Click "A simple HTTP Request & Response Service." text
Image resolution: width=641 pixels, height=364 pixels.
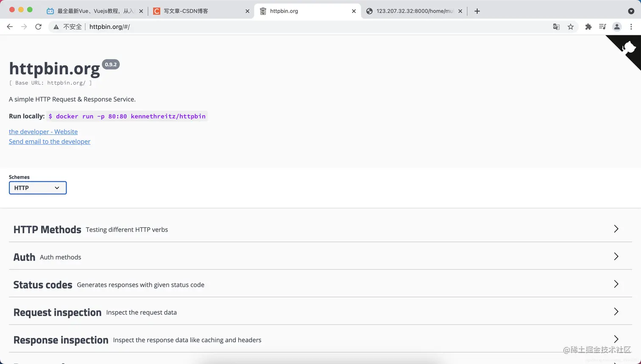[x=72, y=99]
